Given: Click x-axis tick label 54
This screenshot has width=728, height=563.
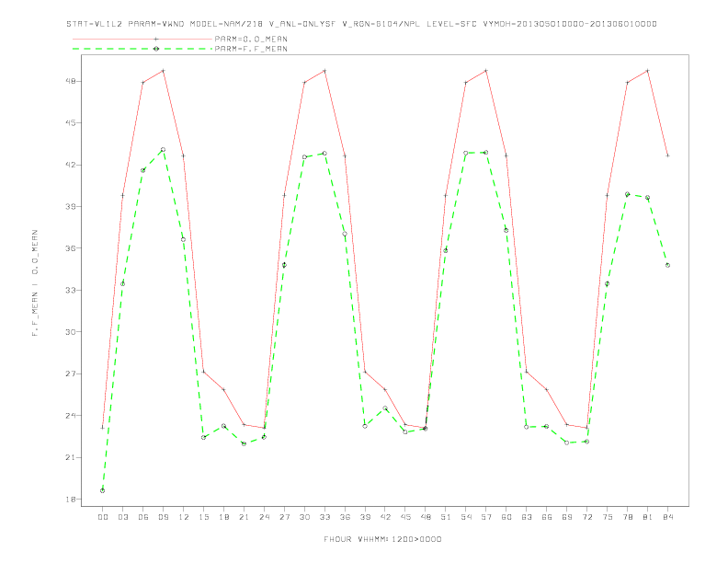Looking at the screenshot, I should tap(466, 517).
